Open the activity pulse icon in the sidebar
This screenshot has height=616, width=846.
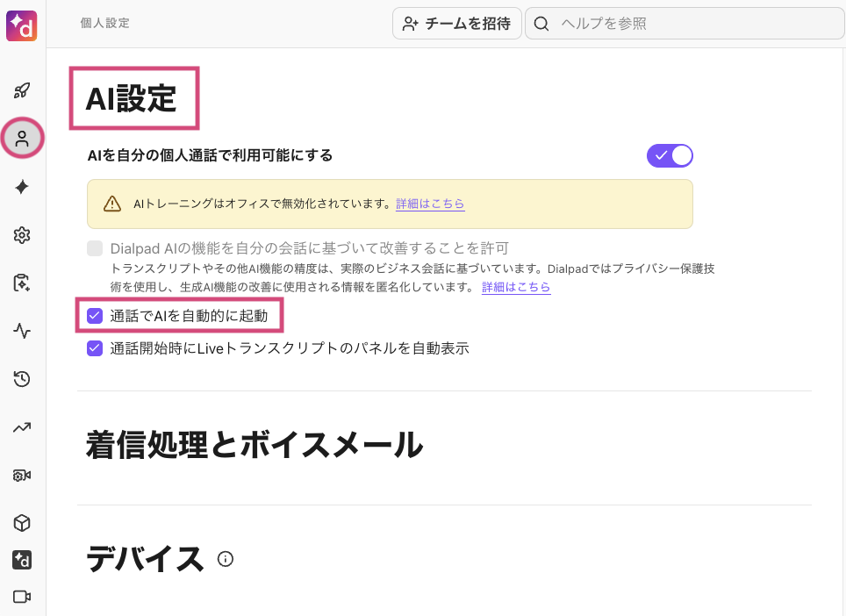point(23,331)
